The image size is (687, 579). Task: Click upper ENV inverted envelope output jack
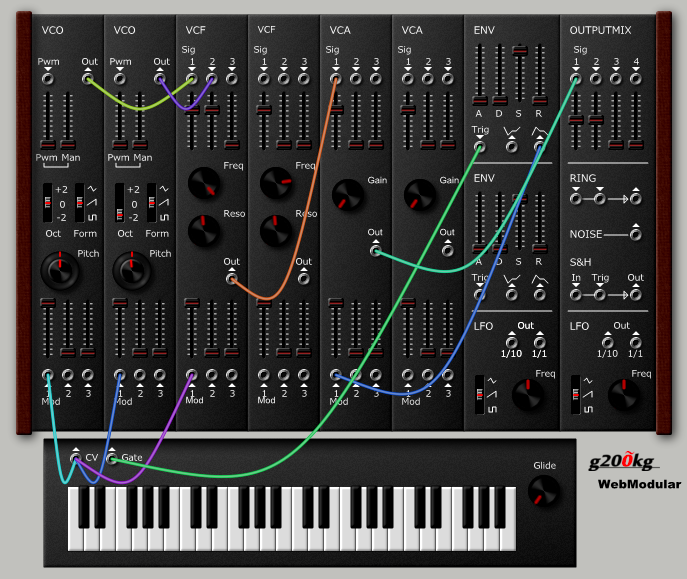511,147
